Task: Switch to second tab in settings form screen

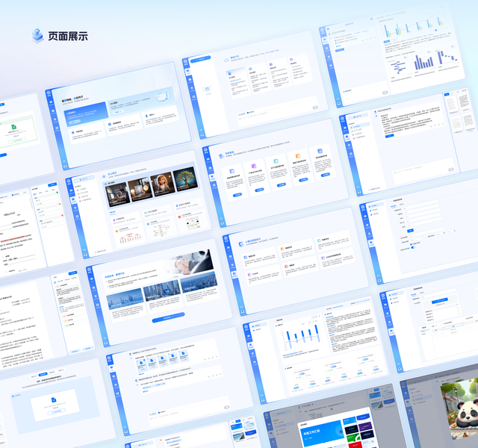Action: [x=402, y=204]
